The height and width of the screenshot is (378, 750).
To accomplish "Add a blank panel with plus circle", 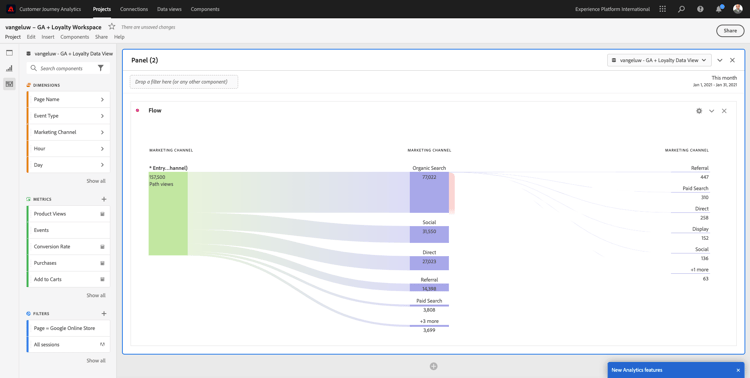I will click(x=433, y=367).
